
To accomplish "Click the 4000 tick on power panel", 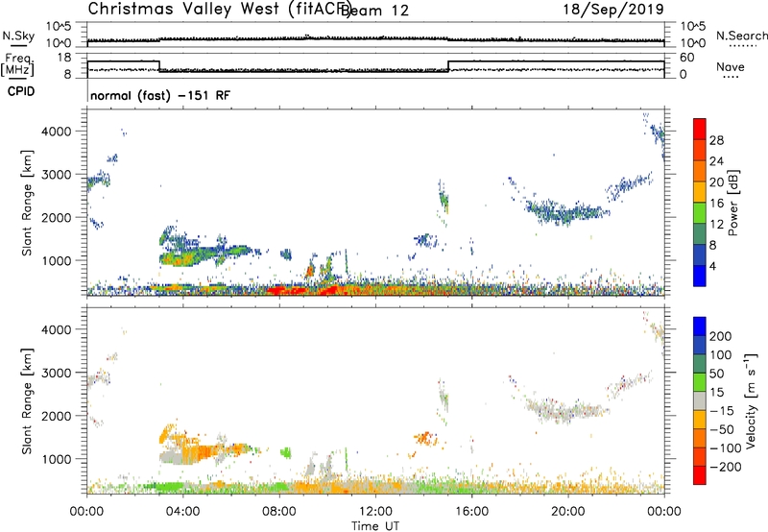I will [56, 132].
